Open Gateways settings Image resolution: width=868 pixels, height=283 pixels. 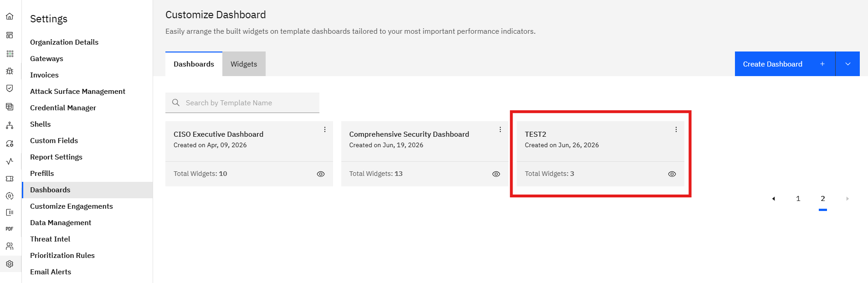point(46,58)
